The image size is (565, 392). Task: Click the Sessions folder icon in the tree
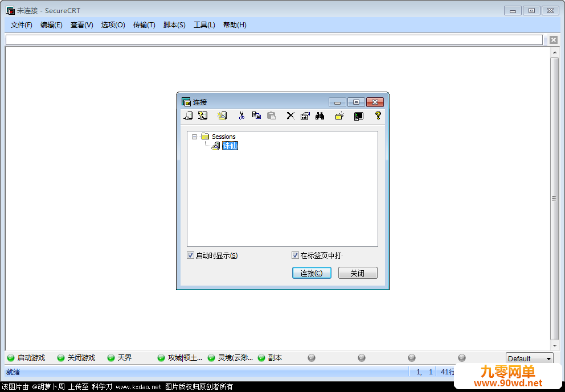206,137
